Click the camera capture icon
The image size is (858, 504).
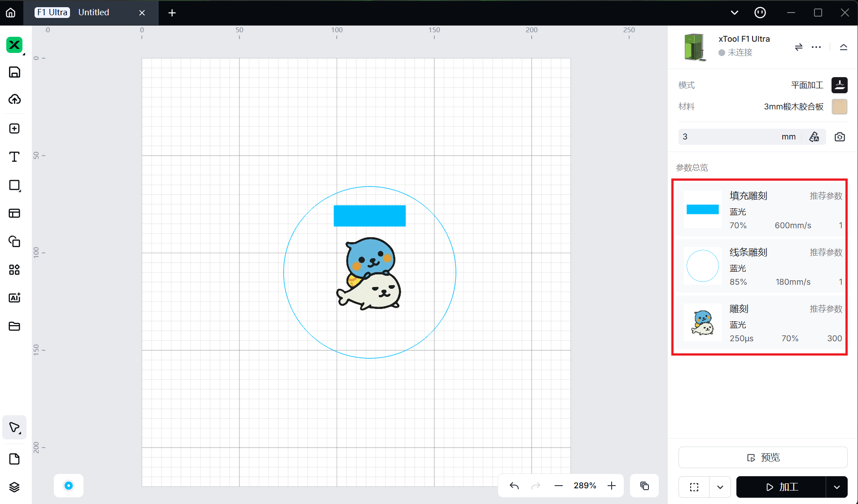(840, 137)
